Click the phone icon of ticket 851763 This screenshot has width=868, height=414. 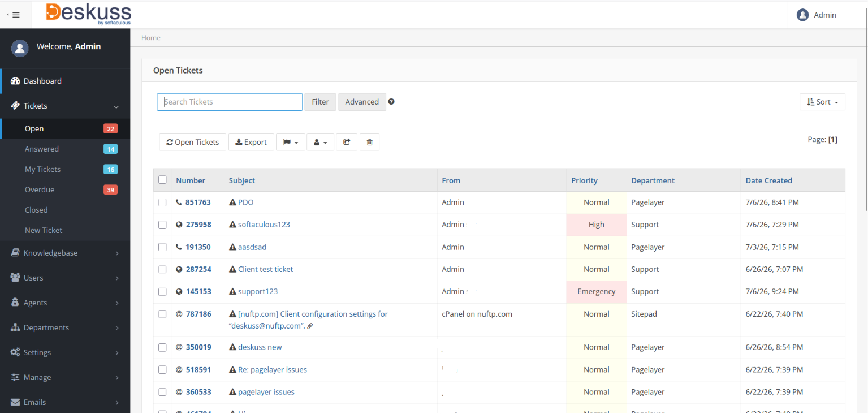[x=179, y=202]
